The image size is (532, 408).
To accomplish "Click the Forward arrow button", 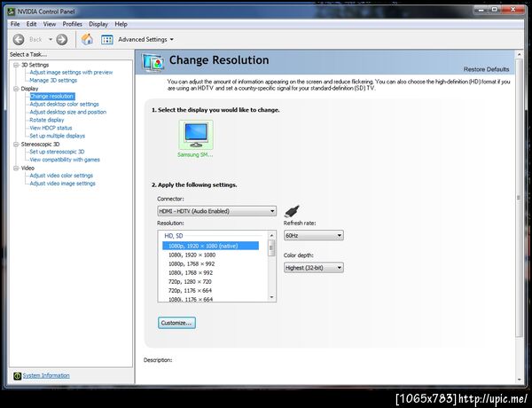I will 62,39.
